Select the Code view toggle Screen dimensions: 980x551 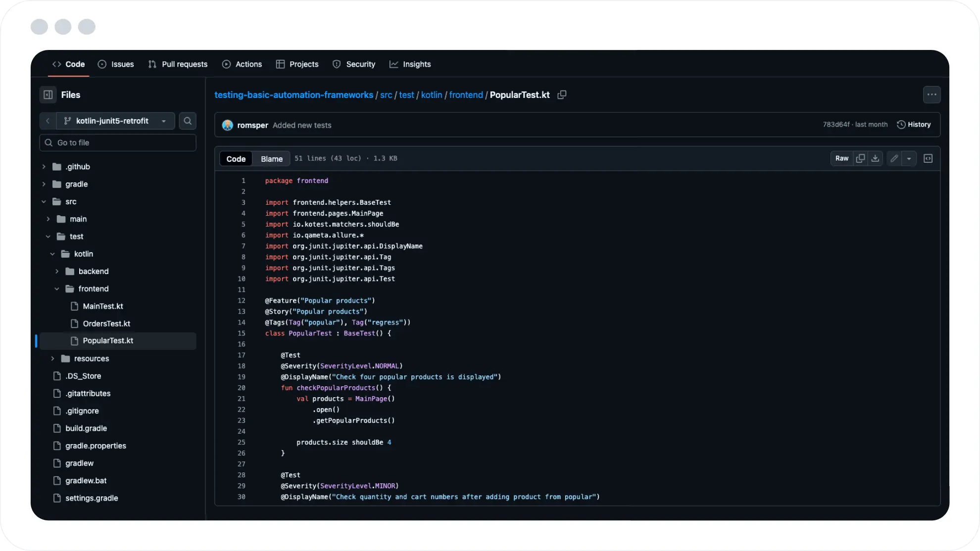point(236,159)
